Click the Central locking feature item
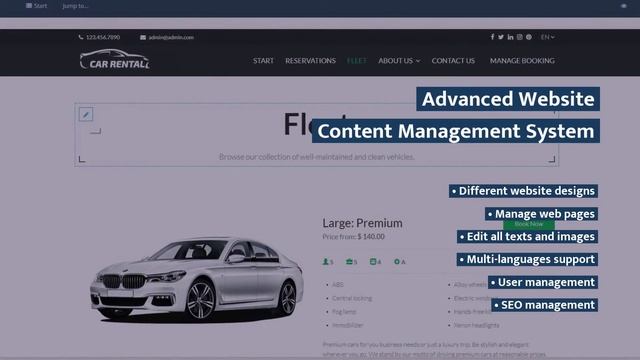 (x=352, y=298)
